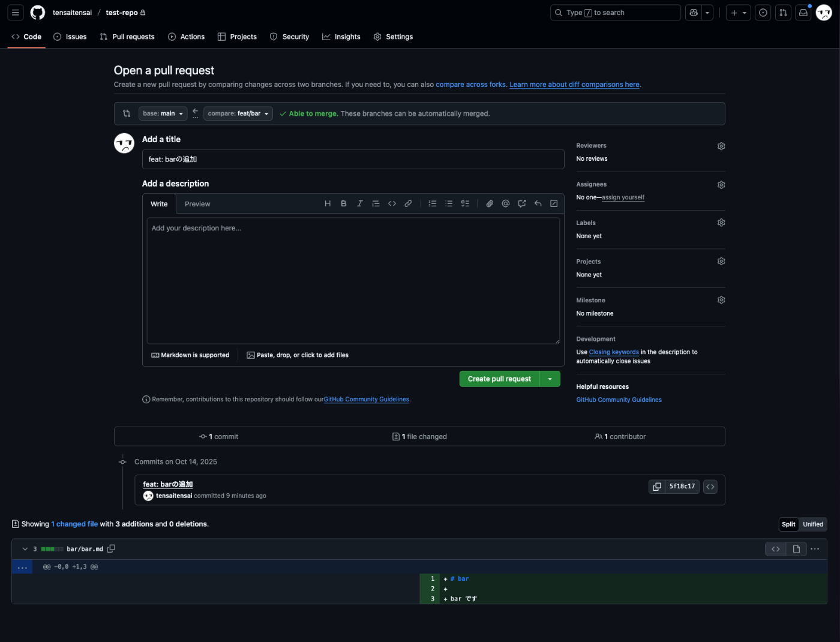Open the Pull requests repository tab
This screenshot has height=642, width=840.
(x=127, y=37)
